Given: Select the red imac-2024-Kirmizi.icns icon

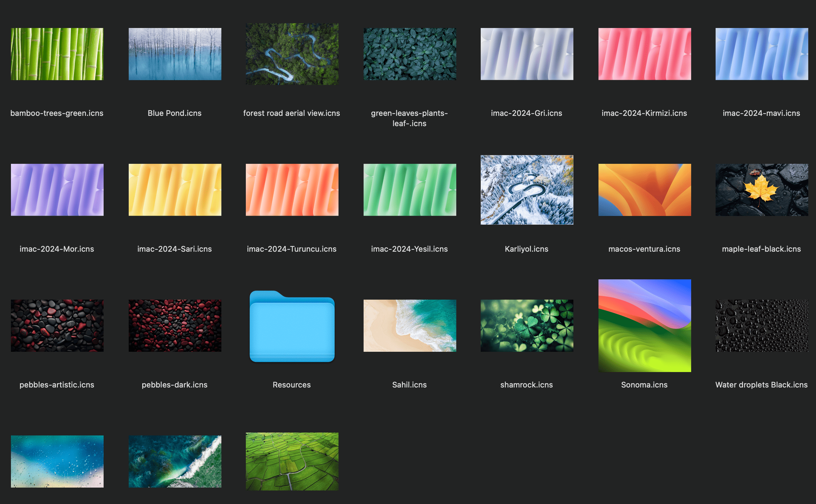Looking at the screenshot, I should pos(644,54).
